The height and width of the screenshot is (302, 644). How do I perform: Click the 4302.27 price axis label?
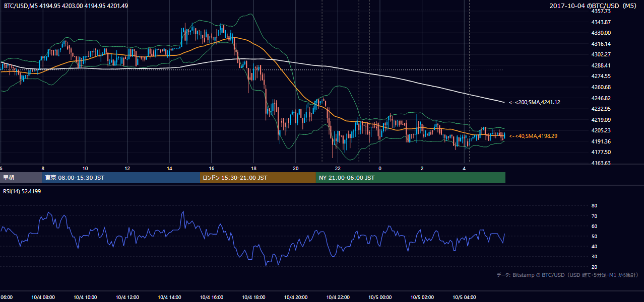click(601, 54)
